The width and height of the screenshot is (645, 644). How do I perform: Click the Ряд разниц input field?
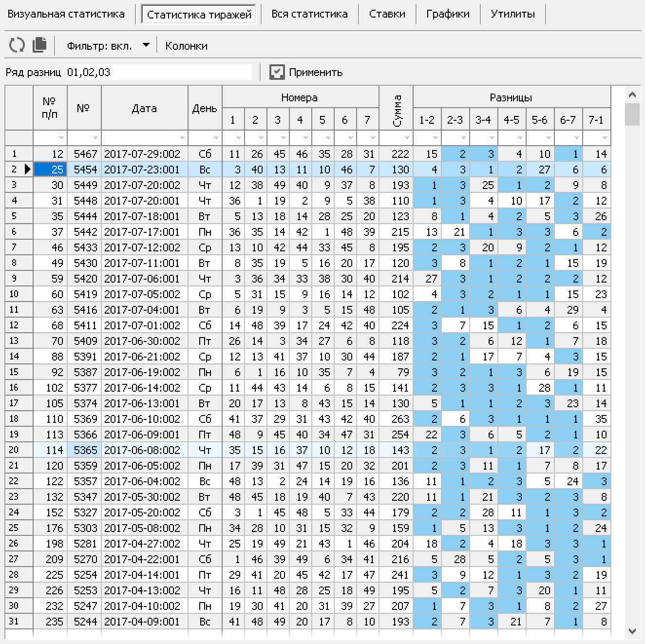click(159, 72)
